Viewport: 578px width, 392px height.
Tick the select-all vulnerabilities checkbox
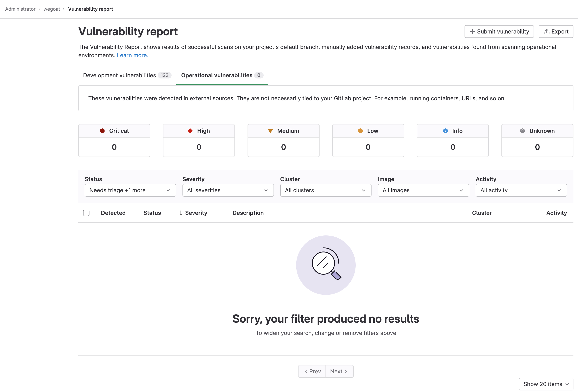click(x=86, y=213)
